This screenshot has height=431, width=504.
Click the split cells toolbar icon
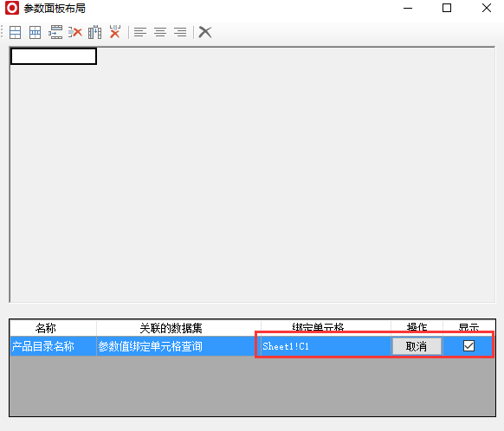click(x=35, y=32)
